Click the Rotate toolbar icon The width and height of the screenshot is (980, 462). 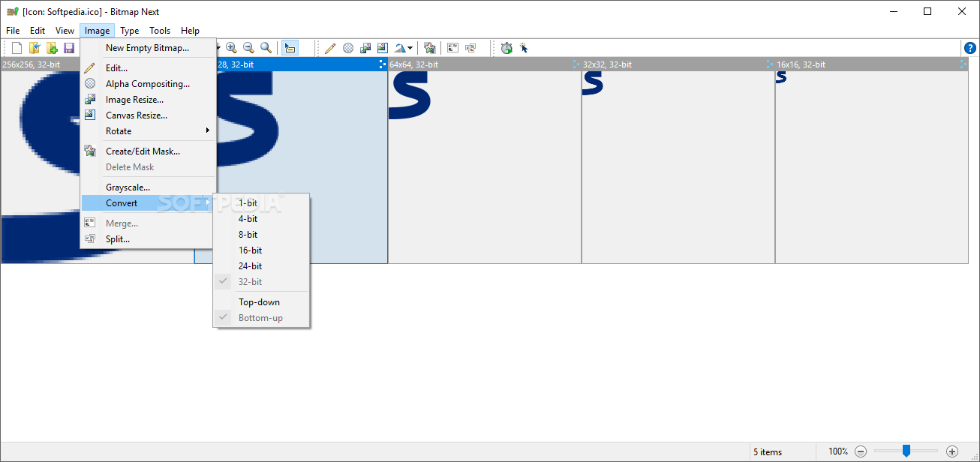pos(400,48)
